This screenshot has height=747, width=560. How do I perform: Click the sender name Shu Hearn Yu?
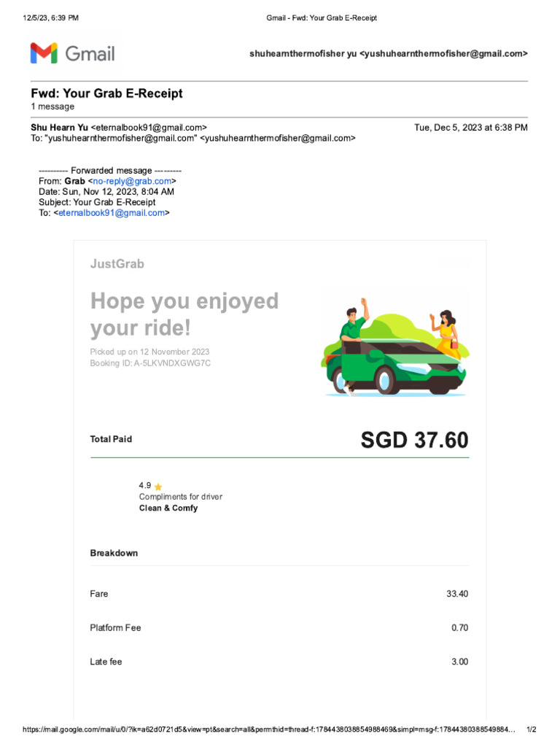(x=59, y=128)
